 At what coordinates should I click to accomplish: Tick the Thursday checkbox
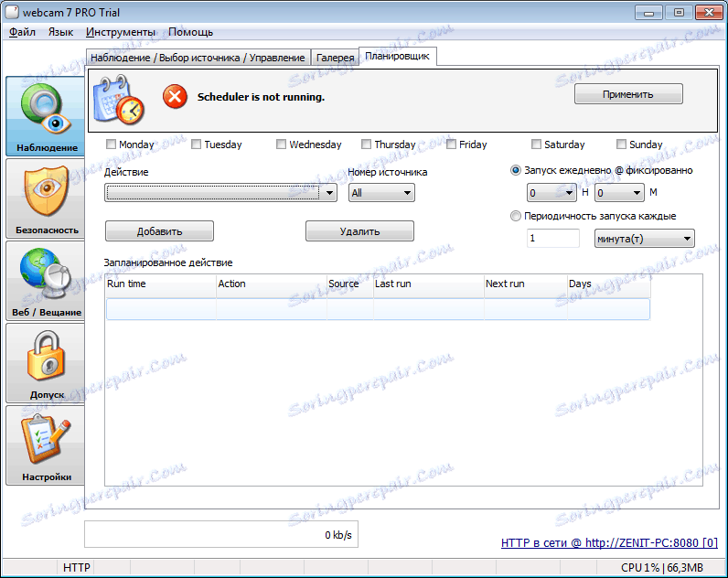coord(367,144)
